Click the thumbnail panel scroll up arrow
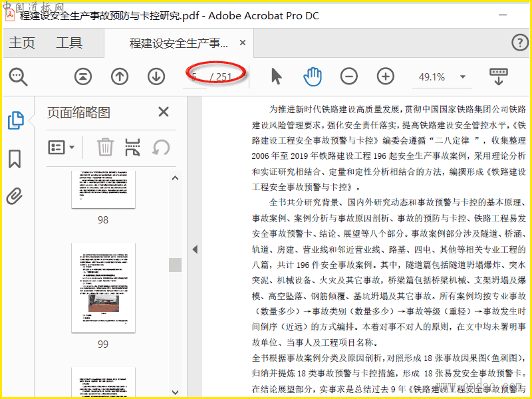Screen dimensions: 532x399 (x=175, y=178)
